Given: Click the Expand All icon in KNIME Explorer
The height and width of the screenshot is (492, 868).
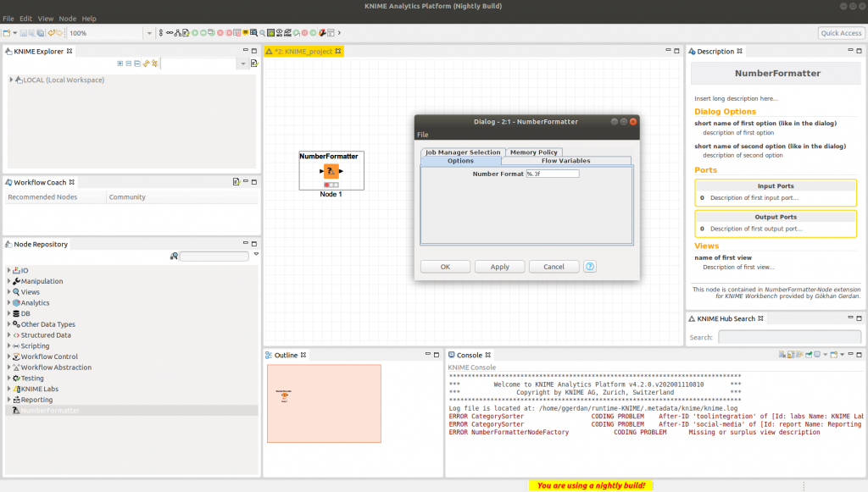Looking at the screenshot, I should pos(120,64).
